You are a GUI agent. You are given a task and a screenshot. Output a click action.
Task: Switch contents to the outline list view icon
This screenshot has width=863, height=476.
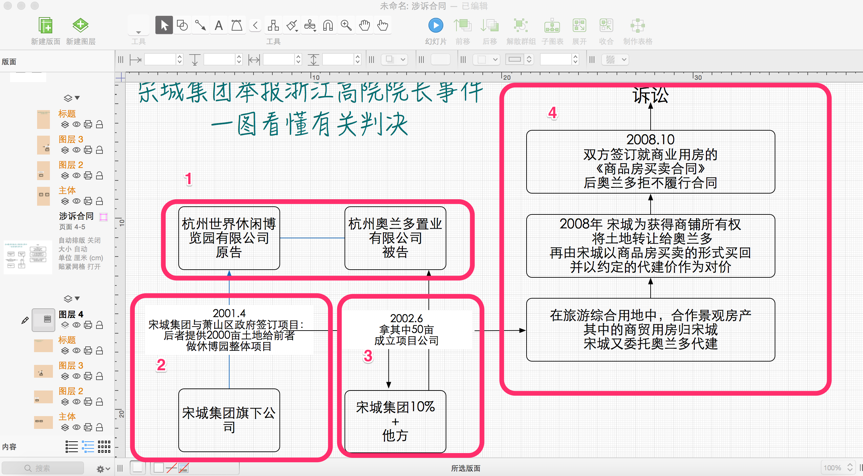(88, 446)
